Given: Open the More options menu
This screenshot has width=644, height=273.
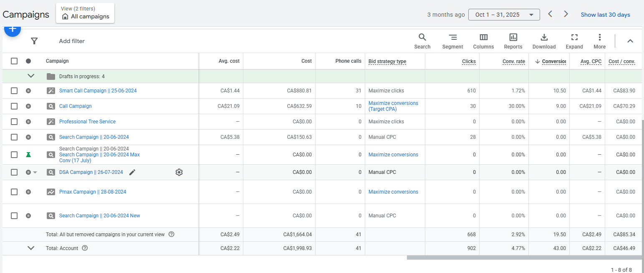Looking at the screenshot, I should point(599,41).
